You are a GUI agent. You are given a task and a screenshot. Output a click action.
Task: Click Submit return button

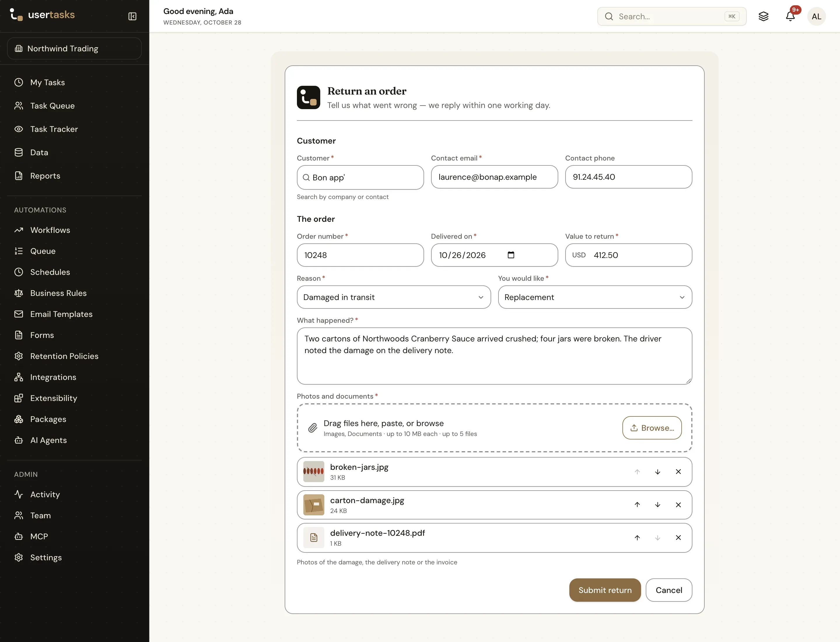click(605, 590)
